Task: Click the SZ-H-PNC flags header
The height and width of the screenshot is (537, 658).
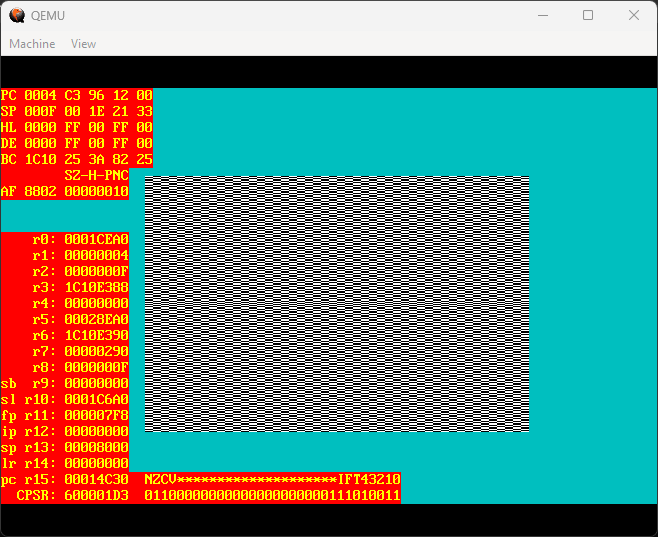Action: 96,176
